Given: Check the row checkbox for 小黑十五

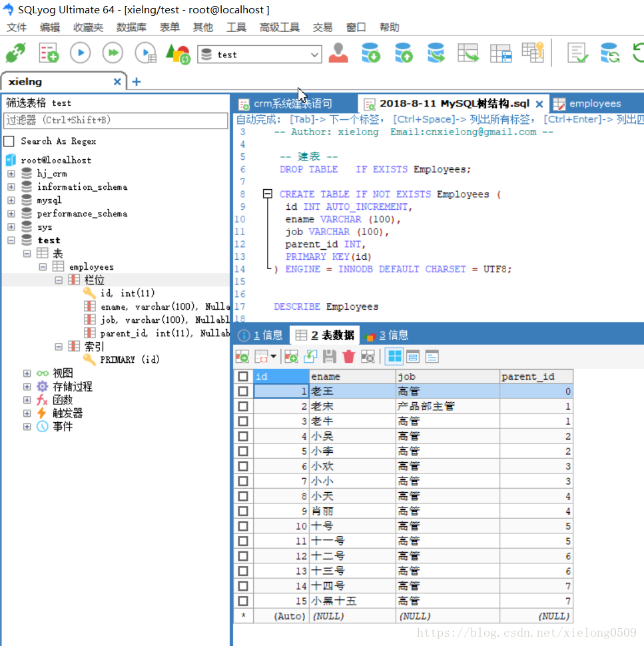Looking at the screenshot, I should click(x=243, y=601).
